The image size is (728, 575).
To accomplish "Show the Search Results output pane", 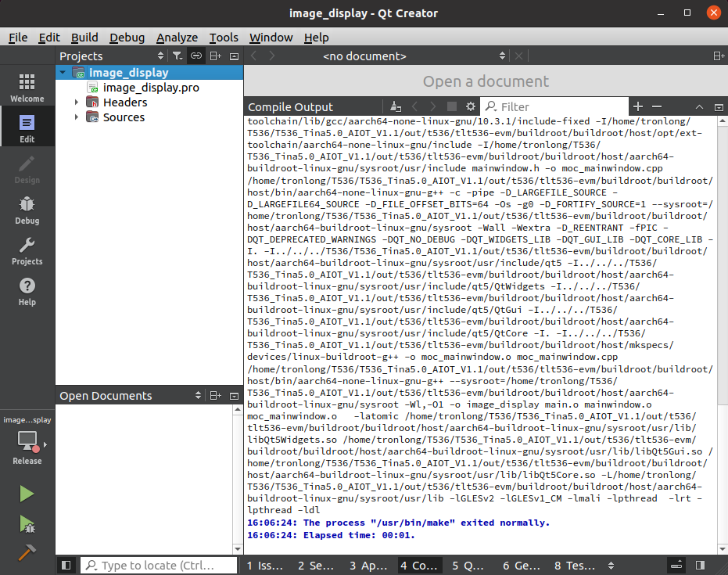I will pos(316,566).
